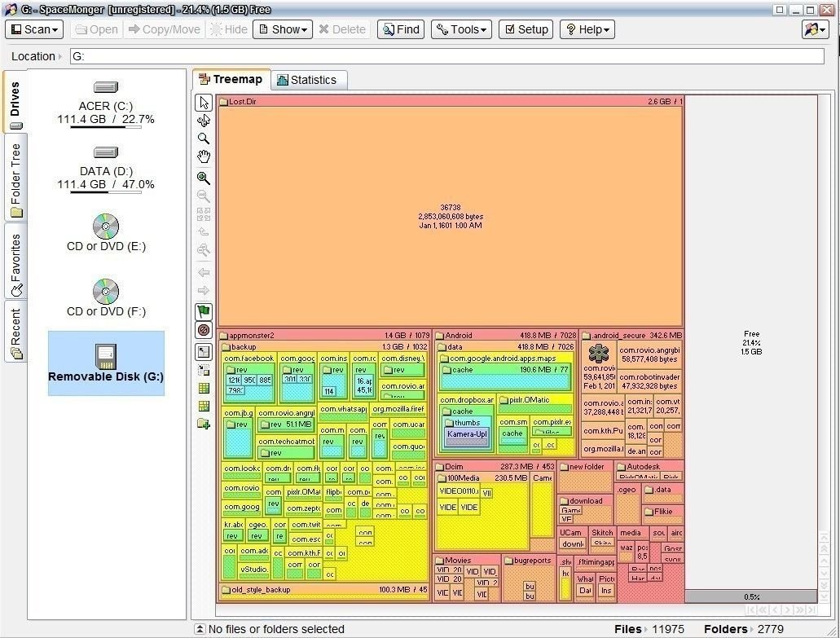Click the Folders 2779 count in status bar

(x=744, y=629)
